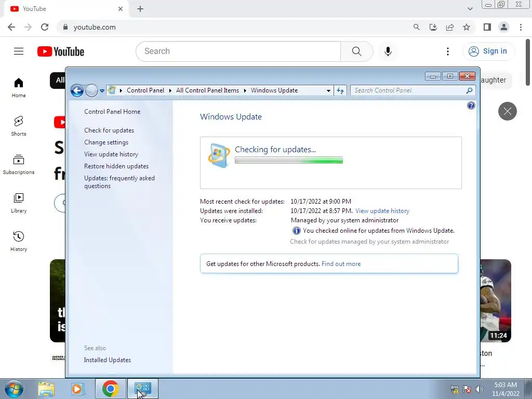The width and height of the screenshot is (532, 399).
Task: Click the refresh button beside address bar
Action: [x=340, y=90]
